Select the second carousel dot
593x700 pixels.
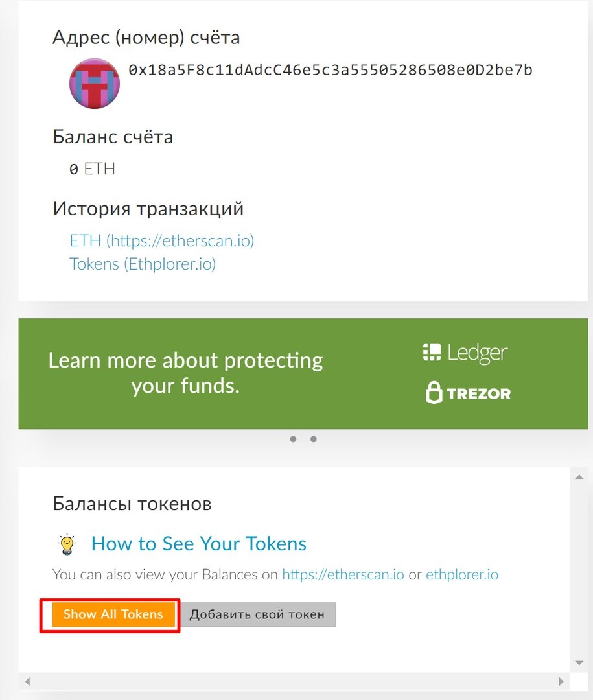tap(314, 439)
